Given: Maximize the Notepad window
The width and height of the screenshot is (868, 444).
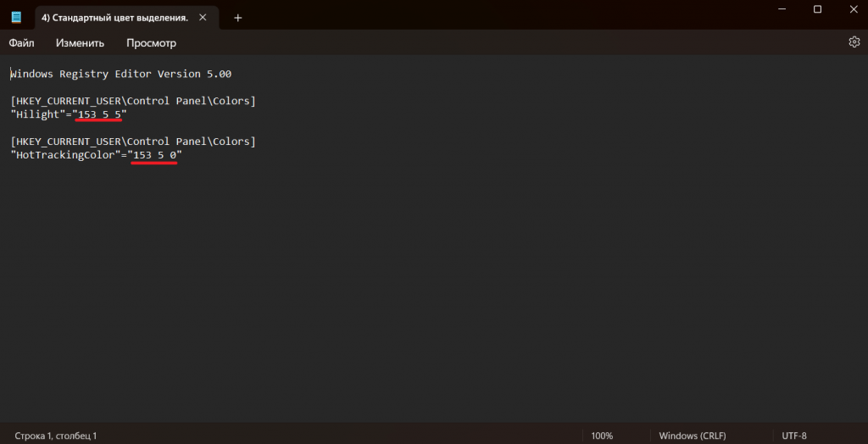Looking at the screenshot, I should (x=817, y=9).
